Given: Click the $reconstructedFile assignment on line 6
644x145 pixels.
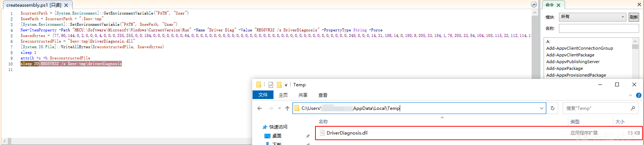Looking at the screenshot, I should [x=78, y=41].
